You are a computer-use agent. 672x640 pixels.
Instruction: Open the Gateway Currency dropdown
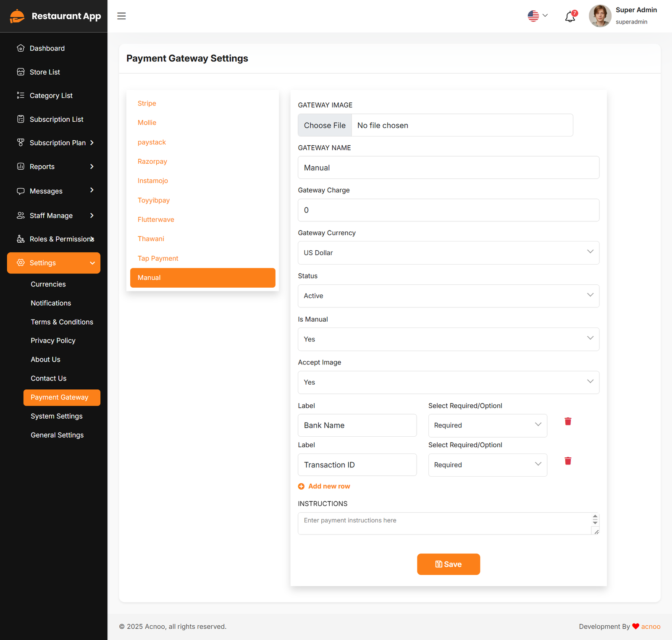tap(448, 253)
